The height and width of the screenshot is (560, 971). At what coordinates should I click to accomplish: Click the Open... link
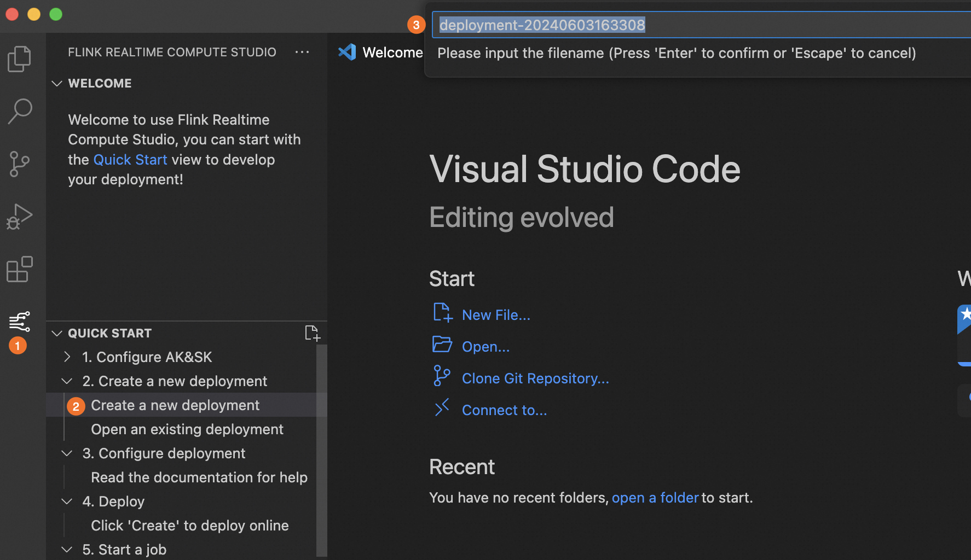[x=486, y=347]
